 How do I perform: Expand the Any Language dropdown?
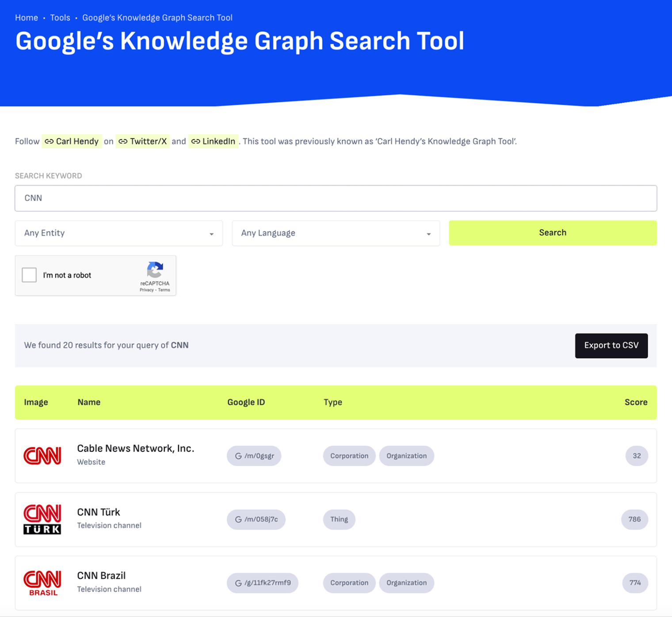[x=336, y=233]
